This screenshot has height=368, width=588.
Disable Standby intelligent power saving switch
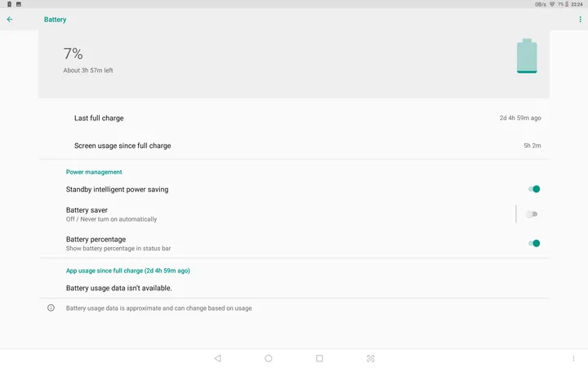[533, 189]
